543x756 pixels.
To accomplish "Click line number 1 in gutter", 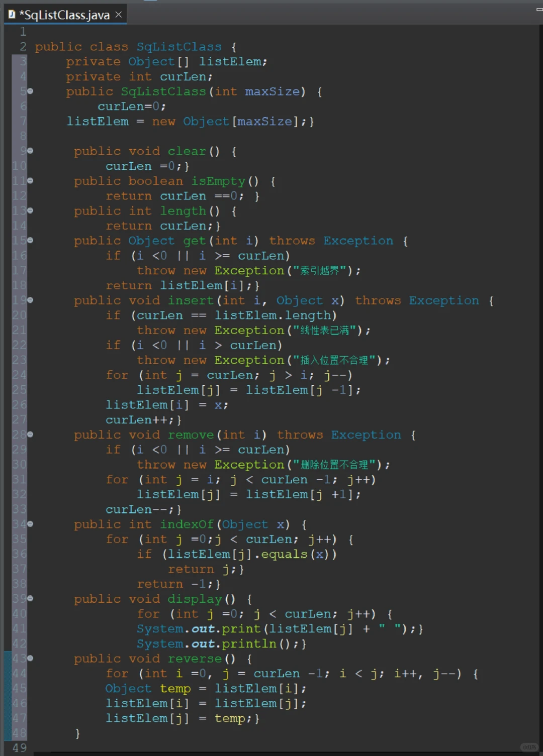I will pyautogui.click(x=23, y=32).
